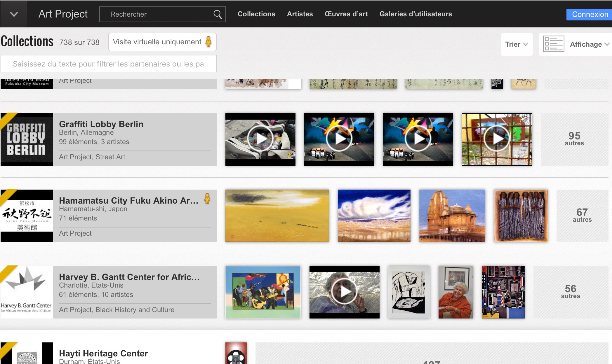This screenshot has width=612, height=364.
Task: Show the 95 autres Graffiti items
Action: 574,139
